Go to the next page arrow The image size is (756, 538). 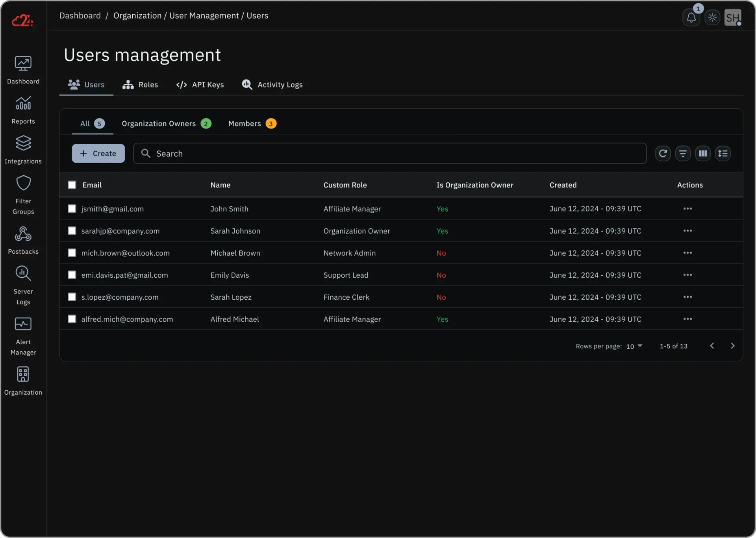click(732, 346)
